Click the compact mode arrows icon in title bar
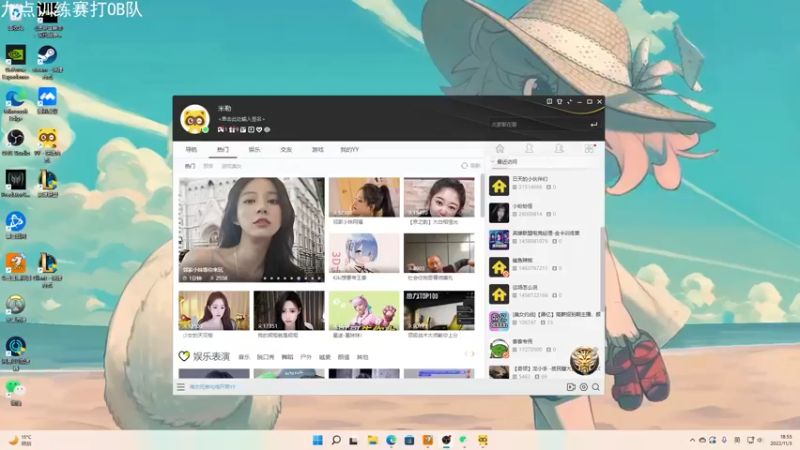This screenshot has height=450, width=800. (x=569, y=102)
